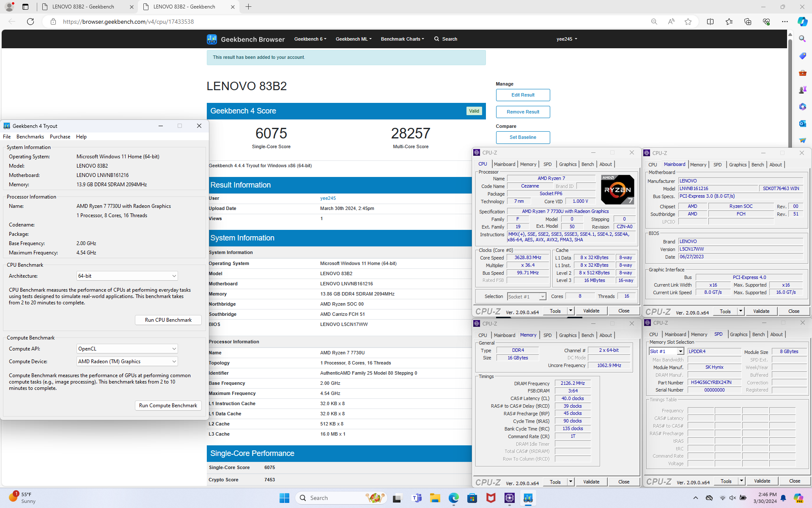Open the split screen icon in Edge toolbar
Screen dimensions: 812x508
(710, 22)
